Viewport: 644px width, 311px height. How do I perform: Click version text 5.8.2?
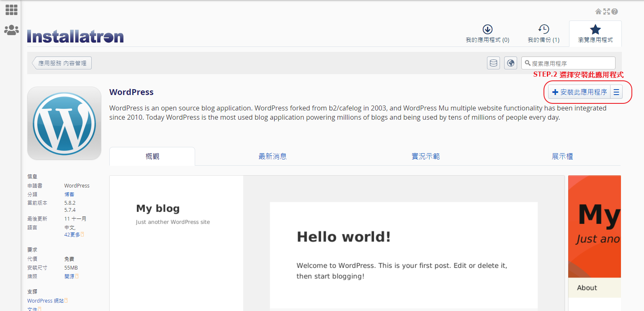(70, 203)
